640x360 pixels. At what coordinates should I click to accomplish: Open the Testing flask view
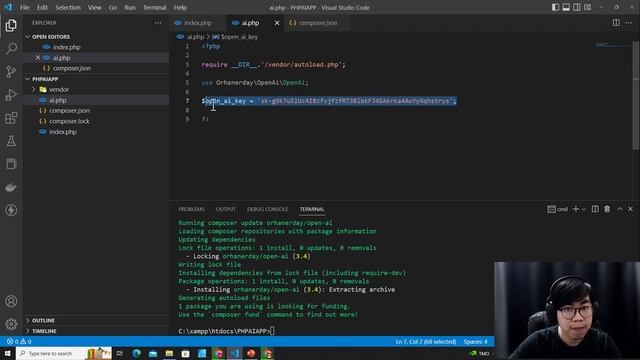(11, 141)
